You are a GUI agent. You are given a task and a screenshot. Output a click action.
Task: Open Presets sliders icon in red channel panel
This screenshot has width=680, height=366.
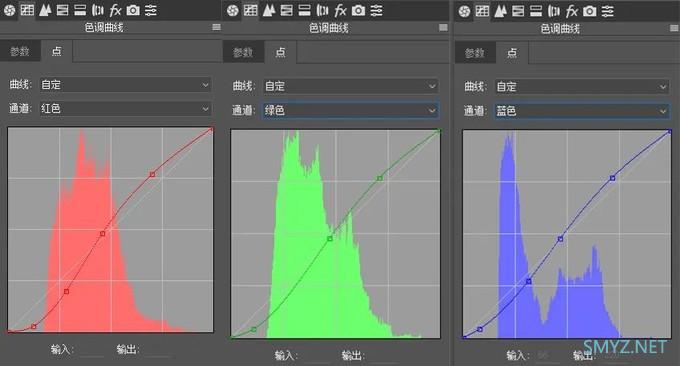click(150, 10)
